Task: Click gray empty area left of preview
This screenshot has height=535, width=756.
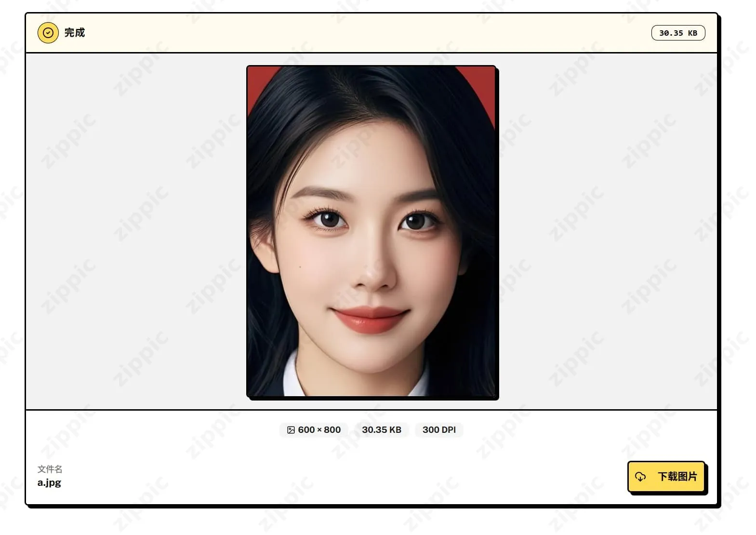Action: coord(135,231)
